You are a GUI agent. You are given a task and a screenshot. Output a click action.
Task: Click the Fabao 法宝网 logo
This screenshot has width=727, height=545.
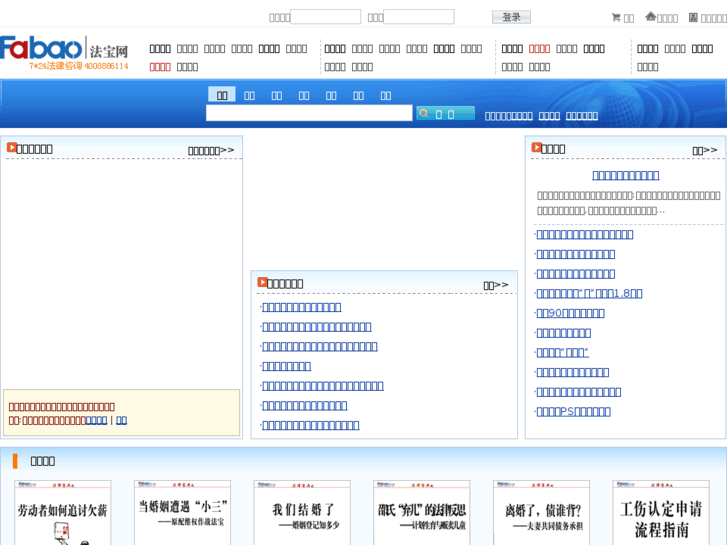click(x=64, y=52)
